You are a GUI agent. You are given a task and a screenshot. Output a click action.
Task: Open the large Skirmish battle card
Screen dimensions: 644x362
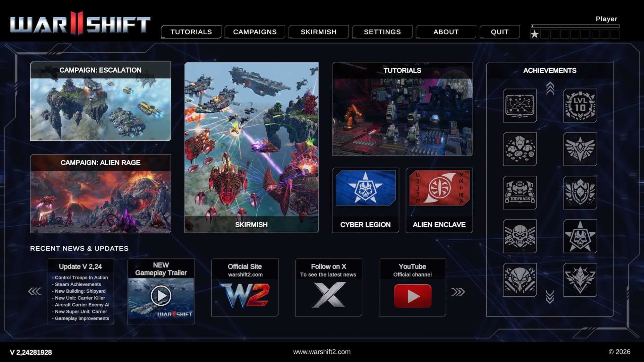pyautogui.click(x=252, y=147)
